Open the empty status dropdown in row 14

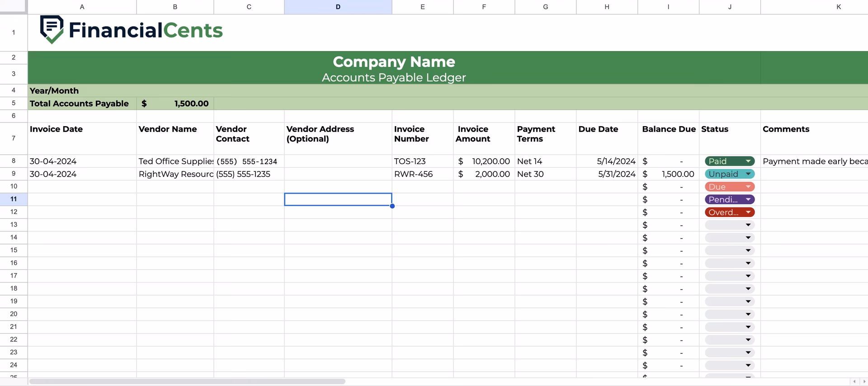click(x=729, y=238)
